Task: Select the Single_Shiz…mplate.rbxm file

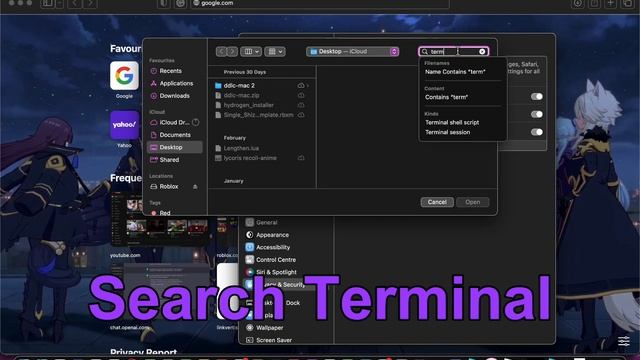Action: [258, 115]
